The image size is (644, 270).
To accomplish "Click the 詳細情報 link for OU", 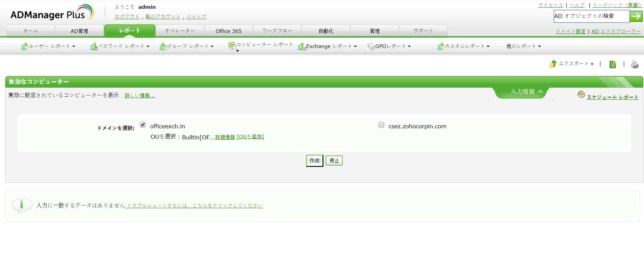I will pyautogui.click(x=225, y=137).
